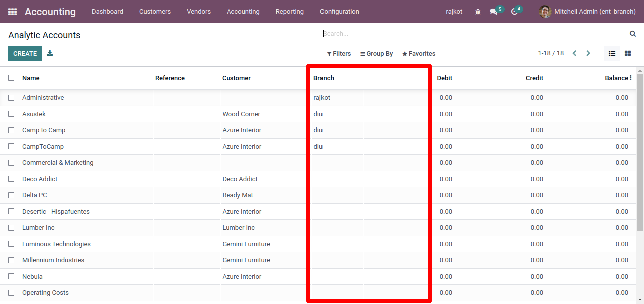Screen dimensions: 644x304
Task: Click Wood Corner customer cell
Action: pos(241,114)
